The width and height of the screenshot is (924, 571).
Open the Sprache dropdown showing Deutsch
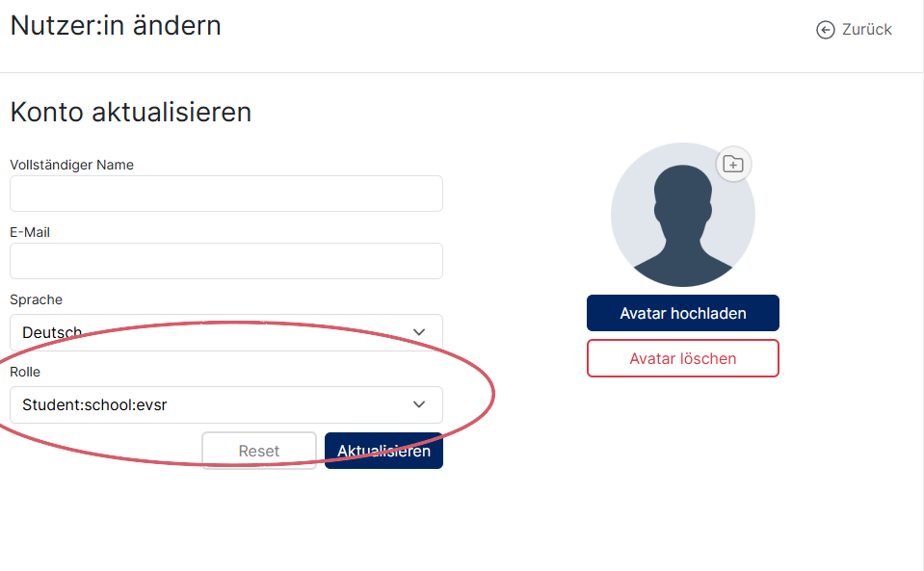[226, 332]
